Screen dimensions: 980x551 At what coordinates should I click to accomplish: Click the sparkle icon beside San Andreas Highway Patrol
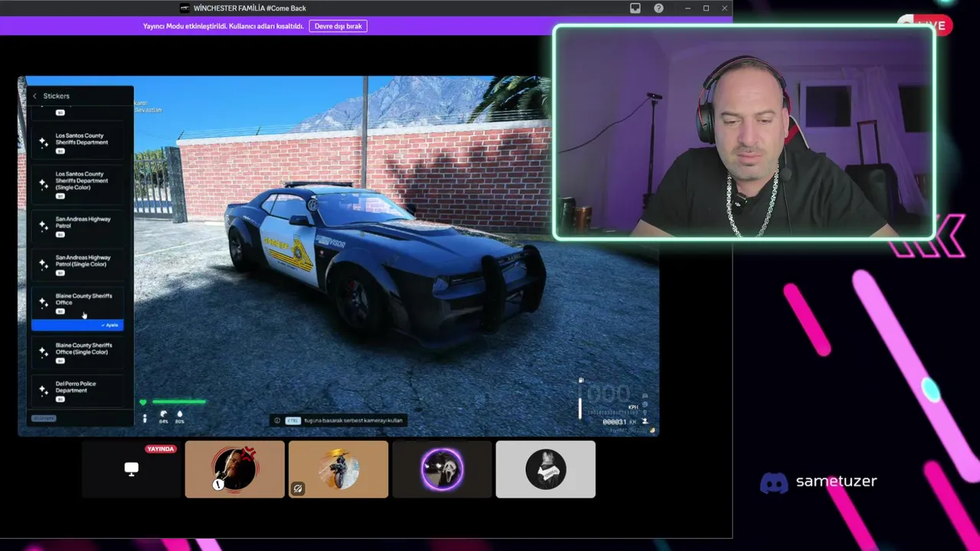tap(44, 227)
